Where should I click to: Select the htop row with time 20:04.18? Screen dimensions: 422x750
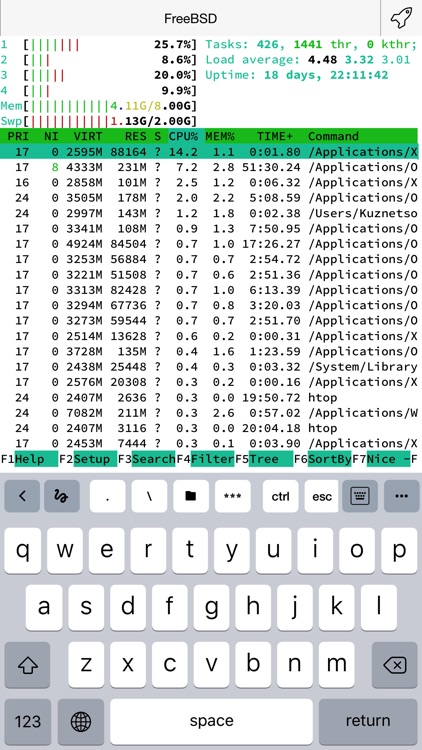pos(211,428)
